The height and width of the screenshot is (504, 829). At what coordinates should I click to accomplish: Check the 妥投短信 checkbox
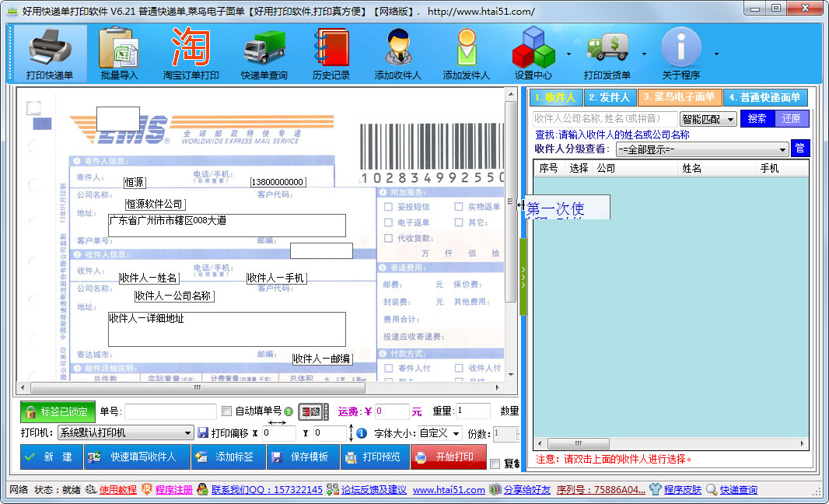(388, 207)
